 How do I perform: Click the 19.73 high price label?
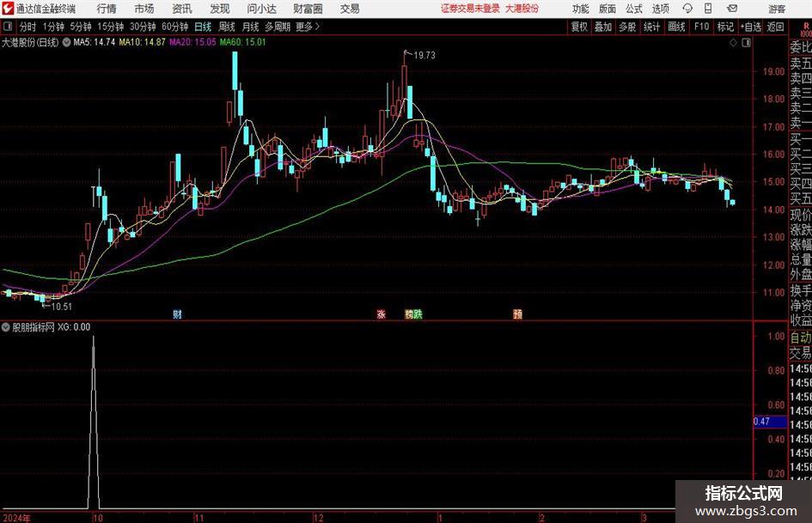424,56
